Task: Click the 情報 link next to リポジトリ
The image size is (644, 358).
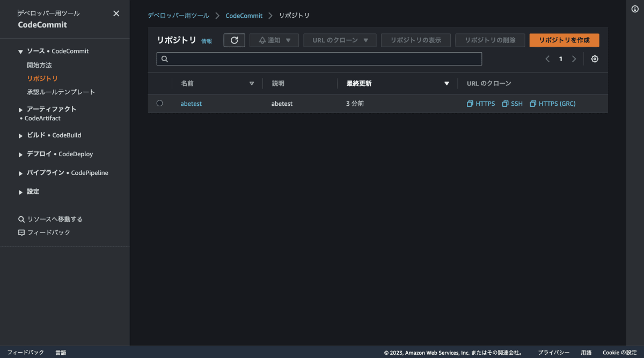Action: coord(207,41)
